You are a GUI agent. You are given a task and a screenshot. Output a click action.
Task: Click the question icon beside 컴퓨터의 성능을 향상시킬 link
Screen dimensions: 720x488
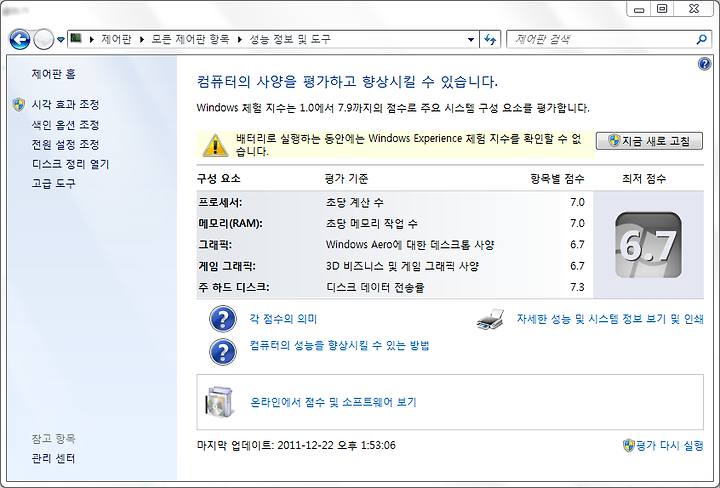[223, 352]
